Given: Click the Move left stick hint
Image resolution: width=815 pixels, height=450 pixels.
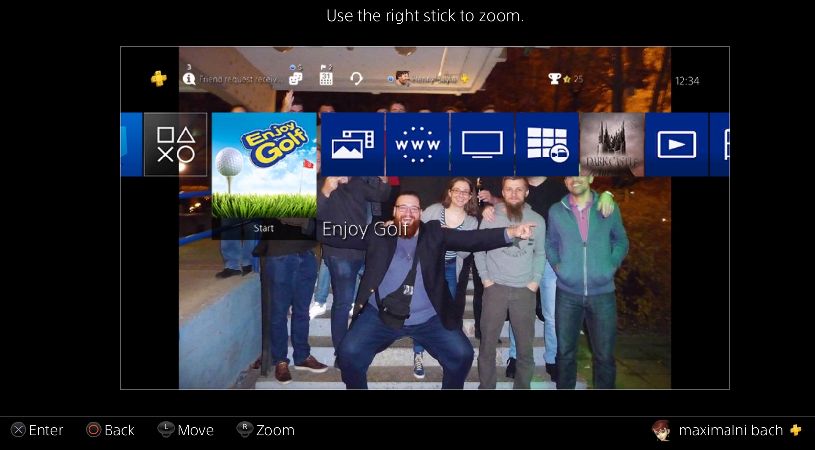Looking at the screenshot, I should pos(186,430).
